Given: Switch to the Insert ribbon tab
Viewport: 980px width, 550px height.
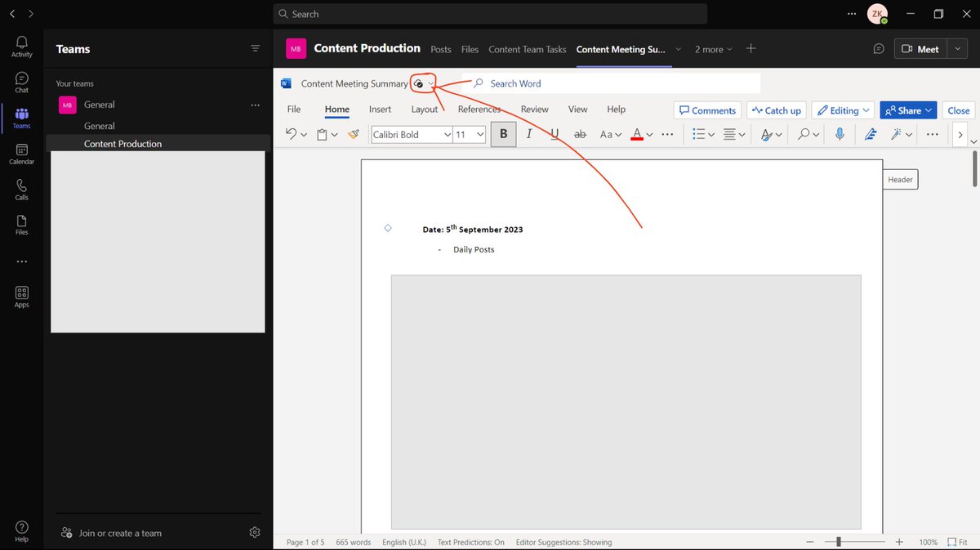Looking at the screenshot, I should [380, 109].
